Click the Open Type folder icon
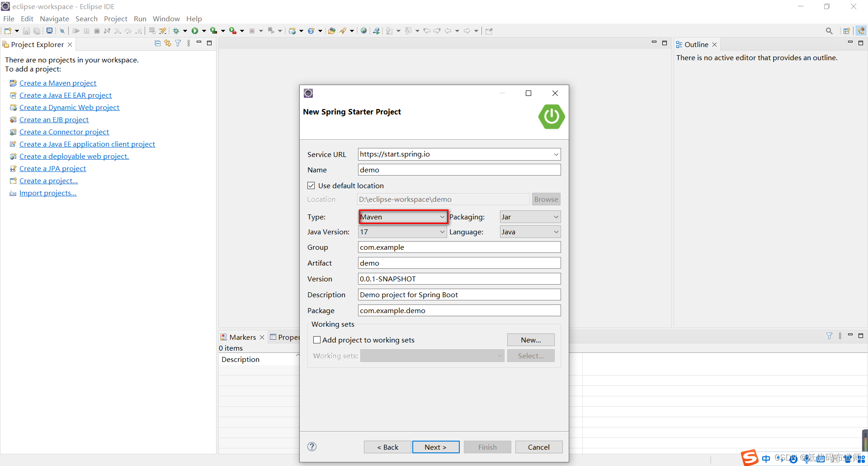Viewport: 868px width, 466px height. point(332,31)
